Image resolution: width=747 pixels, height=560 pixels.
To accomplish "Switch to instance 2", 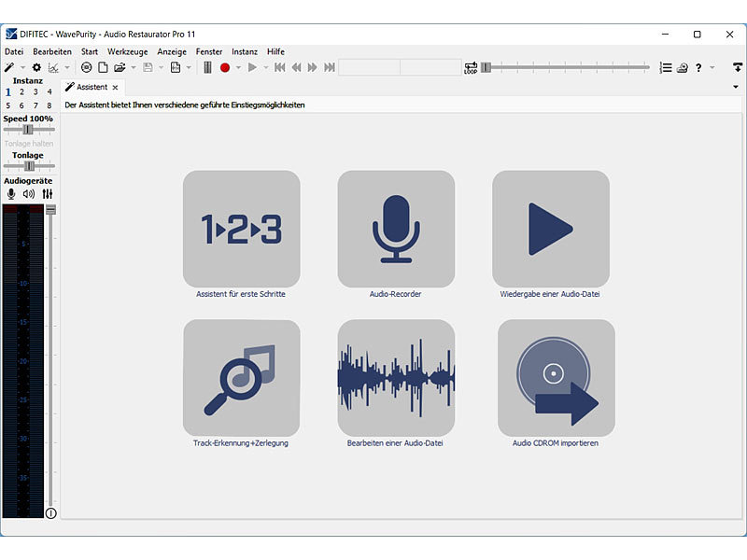I will (21, 91).
